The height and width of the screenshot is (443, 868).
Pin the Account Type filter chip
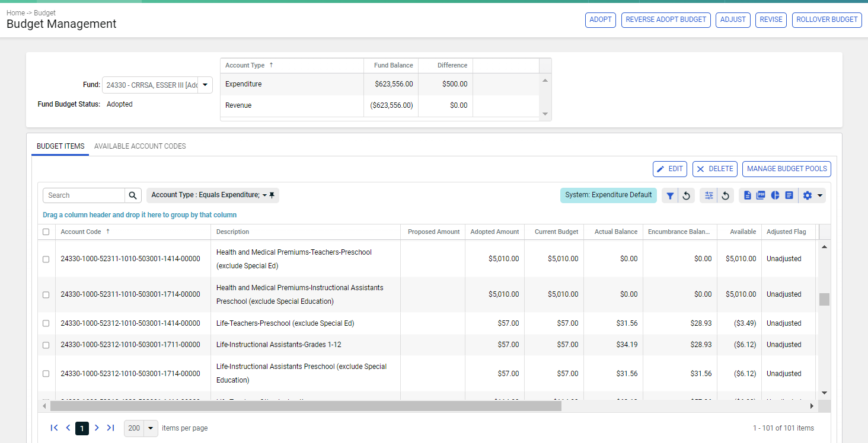tap(272, 195)
